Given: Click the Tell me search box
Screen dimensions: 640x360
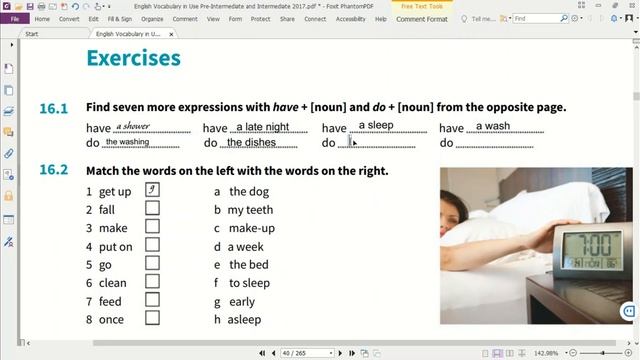Looking at the screenshot, I should (x=483, y=19).
